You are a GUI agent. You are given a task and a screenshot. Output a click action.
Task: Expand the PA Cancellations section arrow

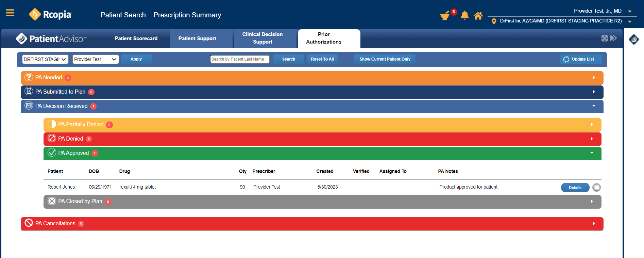pyautogui.click(x=594, y=224)
